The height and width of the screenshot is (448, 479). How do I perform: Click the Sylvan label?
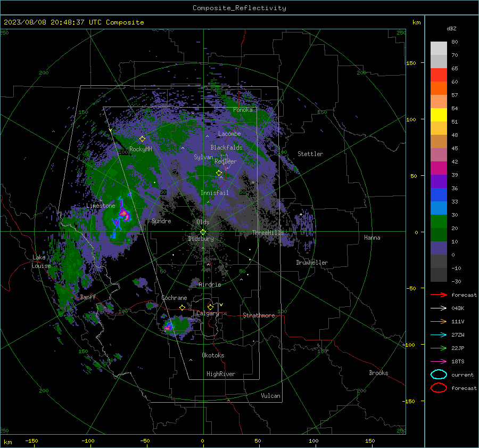[203, 157]
